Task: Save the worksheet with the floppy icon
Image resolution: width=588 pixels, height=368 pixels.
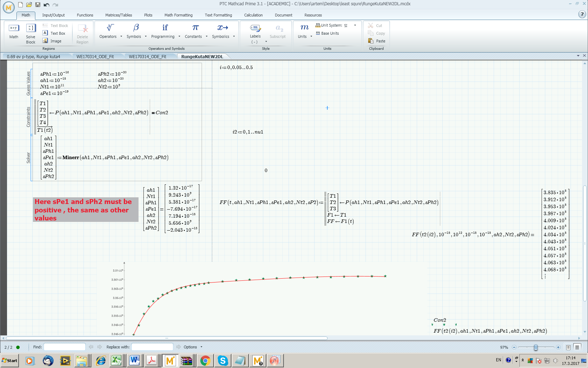Action: 37,5
